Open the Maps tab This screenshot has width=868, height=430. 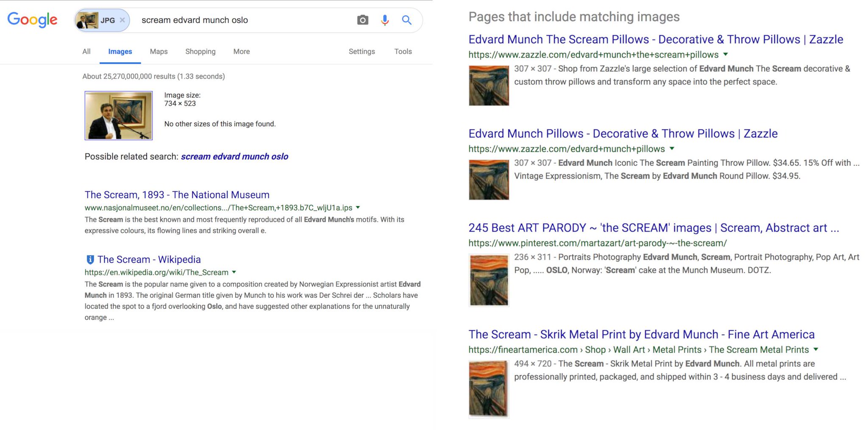(159, 51)
